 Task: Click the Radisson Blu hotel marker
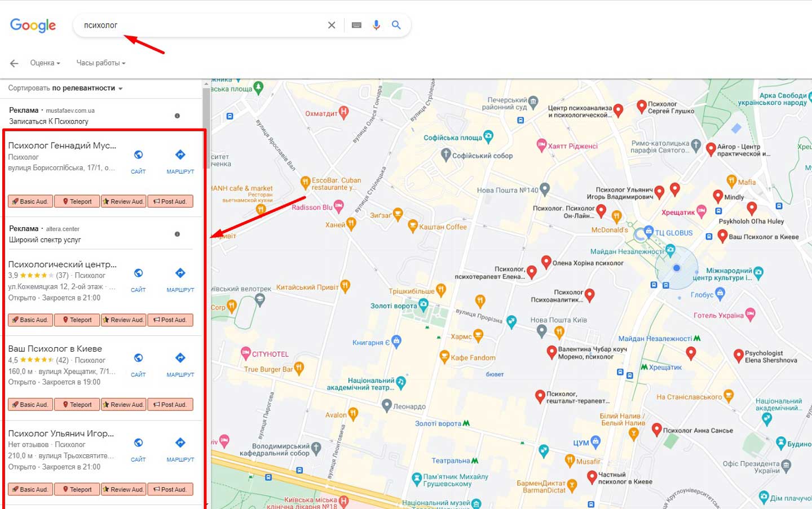pos(338,207)
